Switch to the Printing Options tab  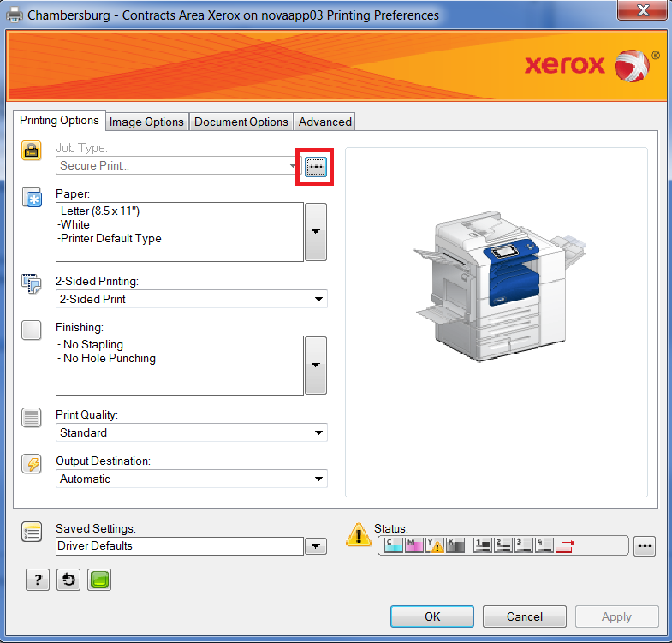pos(59,121)
